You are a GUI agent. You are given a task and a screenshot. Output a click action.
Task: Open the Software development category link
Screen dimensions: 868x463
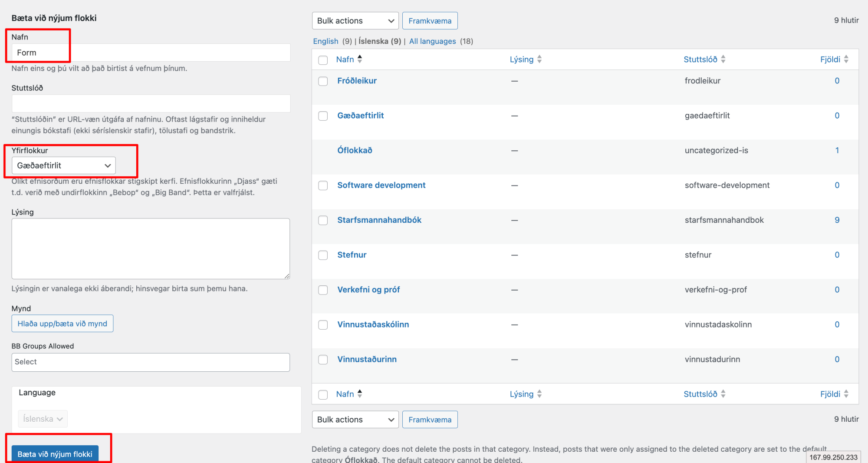[x=381, y=185]
